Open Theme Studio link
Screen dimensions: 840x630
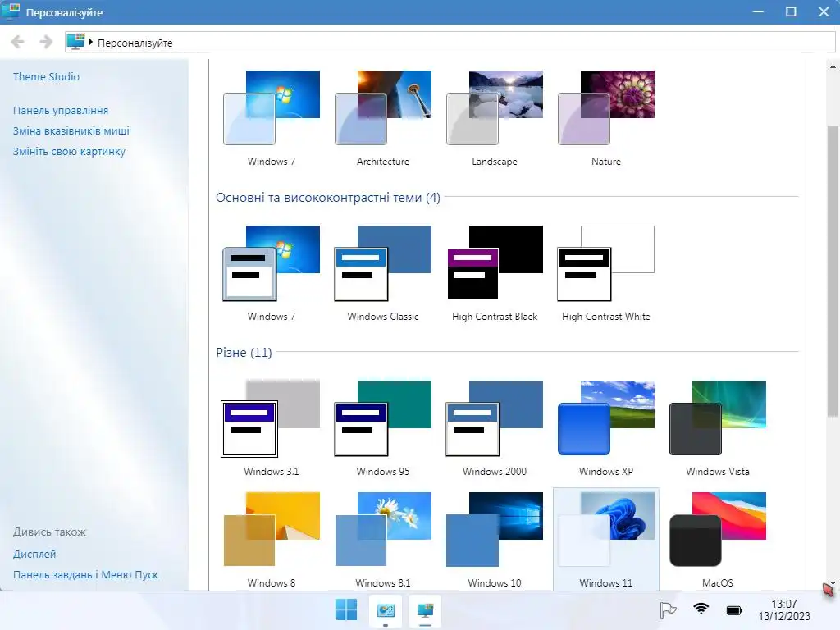[46, 76]
